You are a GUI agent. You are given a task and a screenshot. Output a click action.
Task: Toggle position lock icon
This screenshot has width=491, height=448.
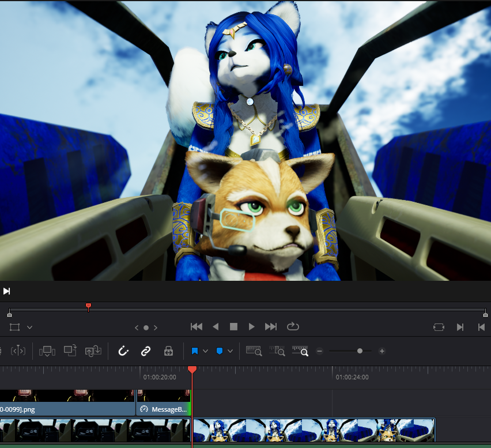pos(168,351)
